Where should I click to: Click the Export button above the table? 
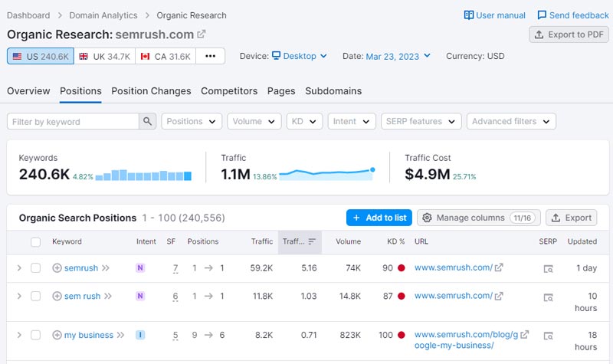click(x=571, y=218)
